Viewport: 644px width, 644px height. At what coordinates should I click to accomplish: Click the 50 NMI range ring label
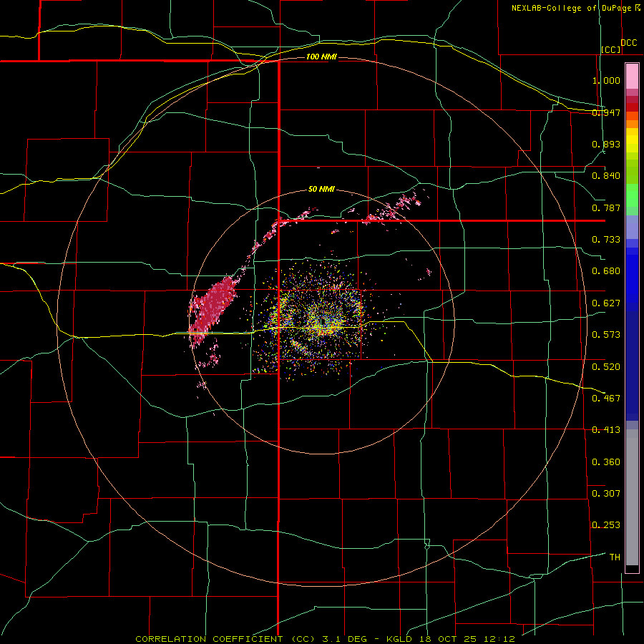(x=321, y=189)
